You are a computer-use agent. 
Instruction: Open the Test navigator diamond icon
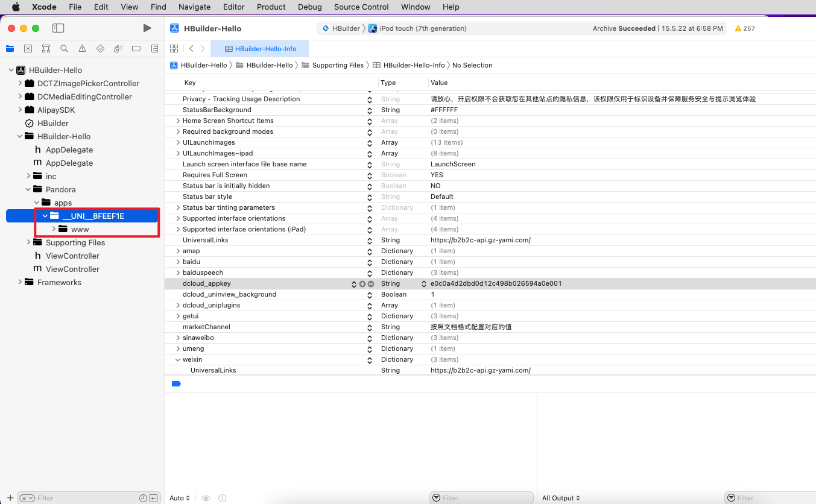100,49
